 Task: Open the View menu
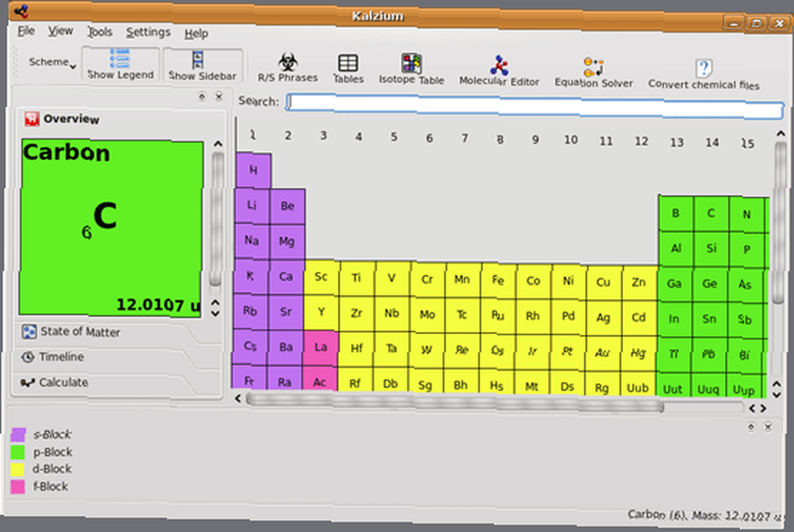coord(60,32)
